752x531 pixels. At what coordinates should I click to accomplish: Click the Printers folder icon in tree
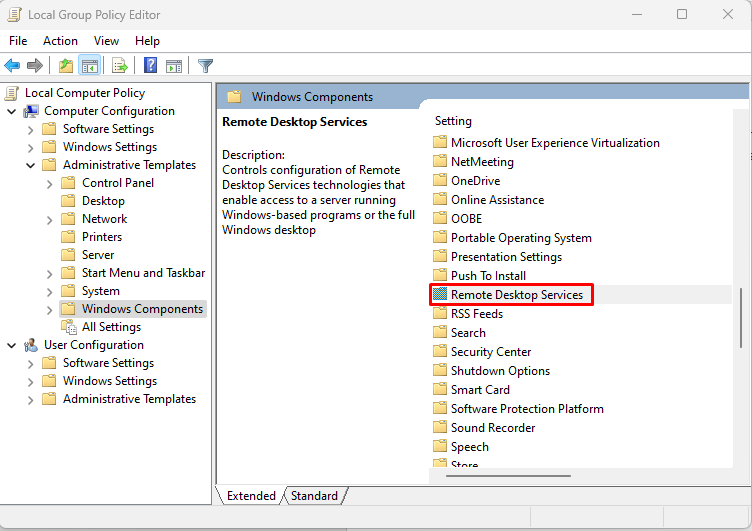tap(68, 236)
